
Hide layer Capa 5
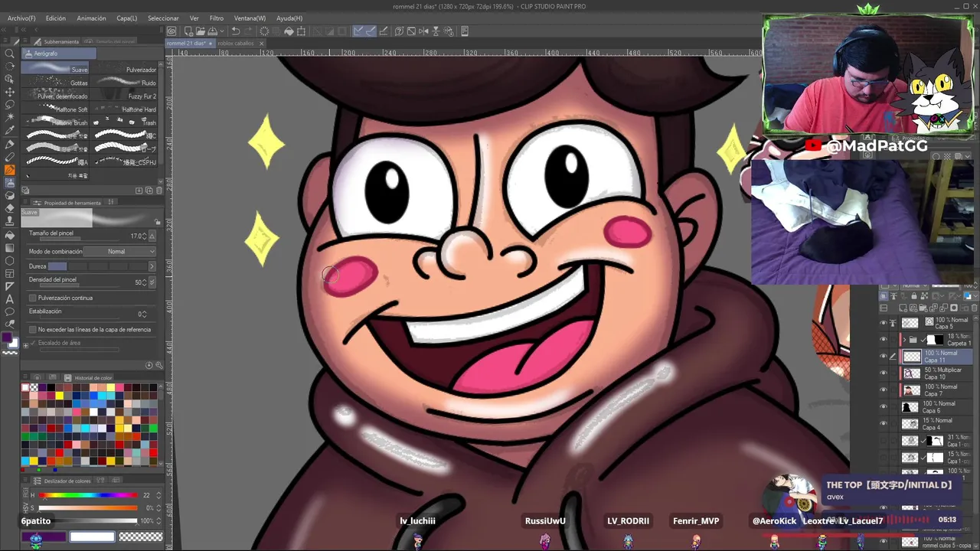click(883, 323)
